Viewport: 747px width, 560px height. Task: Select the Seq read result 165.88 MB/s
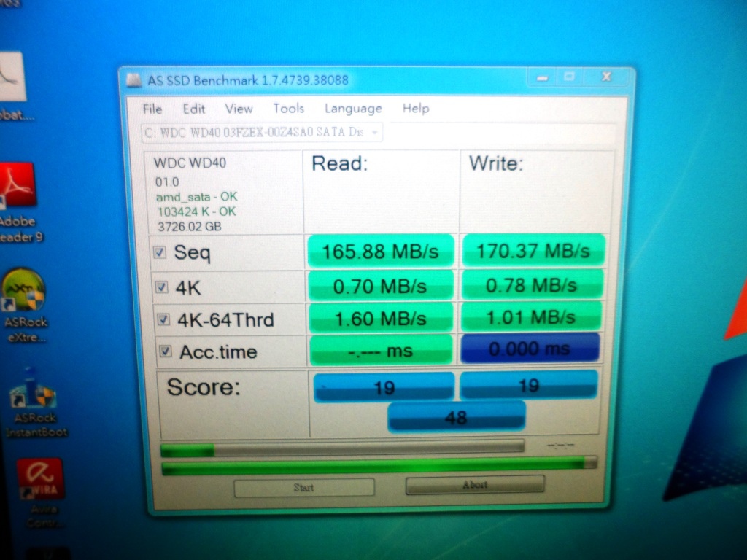(x=380, y=251)
